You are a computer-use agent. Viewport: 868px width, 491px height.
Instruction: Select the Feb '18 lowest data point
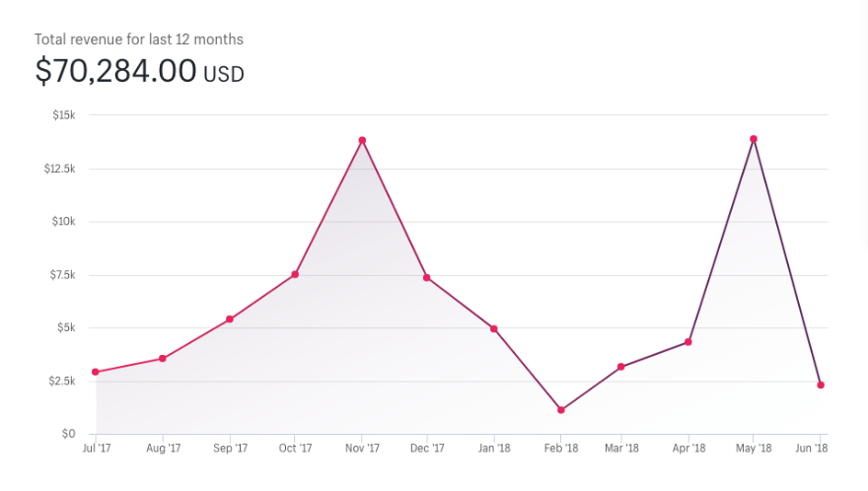click(x=560, y=410)
